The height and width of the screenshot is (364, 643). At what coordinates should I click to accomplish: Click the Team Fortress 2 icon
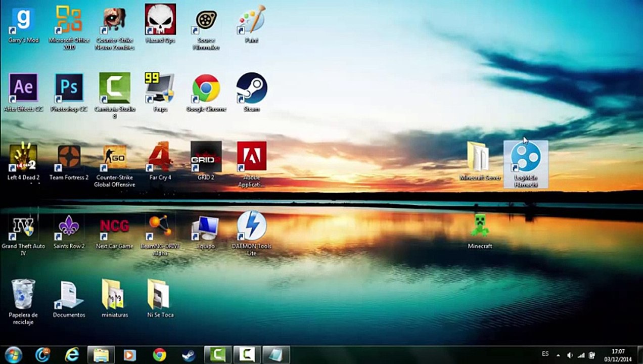(x=69, y=157)
